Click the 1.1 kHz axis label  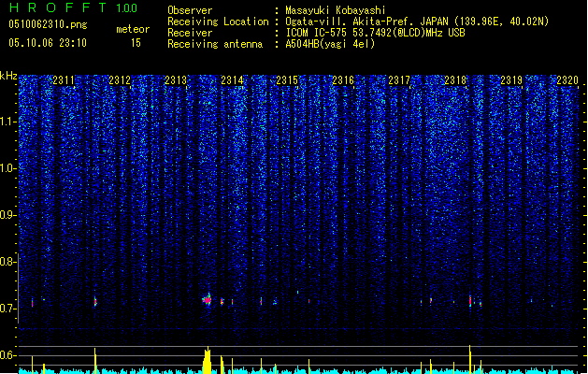8,122
